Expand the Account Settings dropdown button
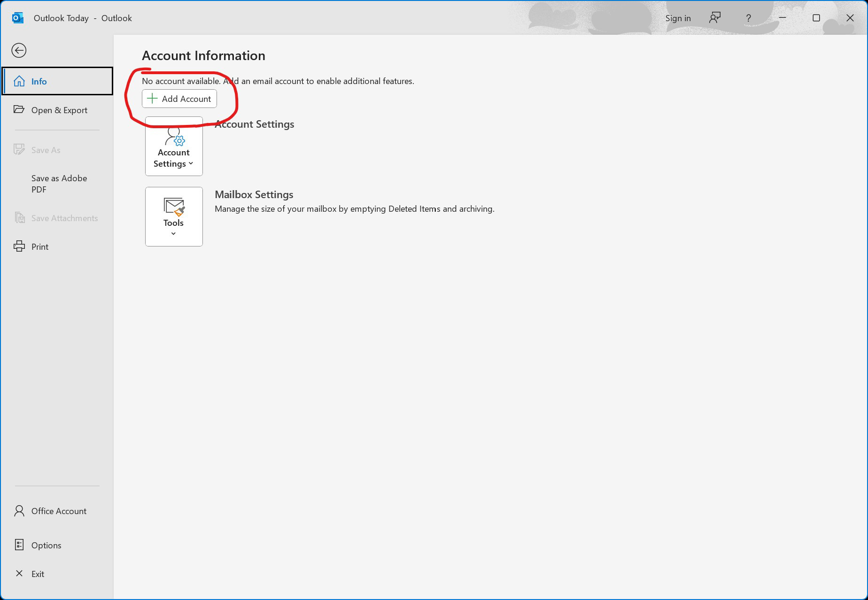 (x=174, y=146)
